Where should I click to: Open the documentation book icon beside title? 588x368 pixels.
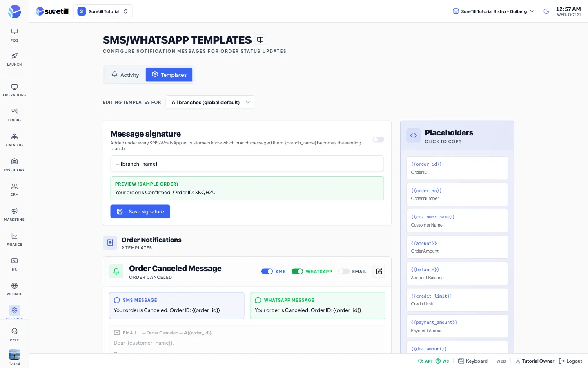[260, 40]
